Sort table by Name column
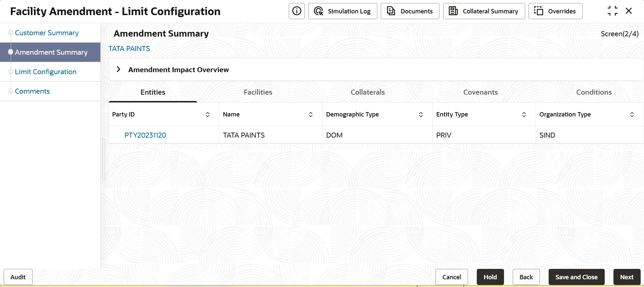 point(311,114)
